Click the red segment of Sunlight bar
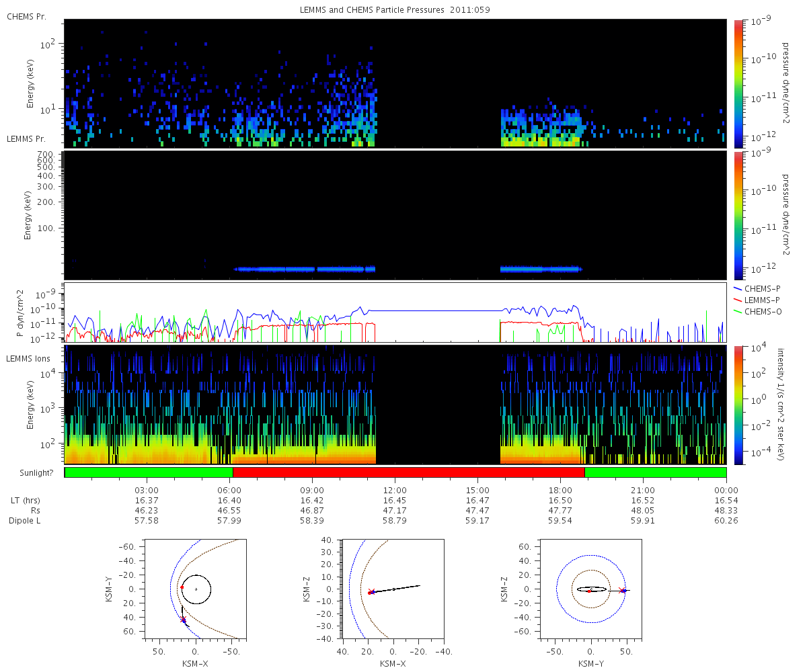This screenshot has width=807, height=672. 408,472
